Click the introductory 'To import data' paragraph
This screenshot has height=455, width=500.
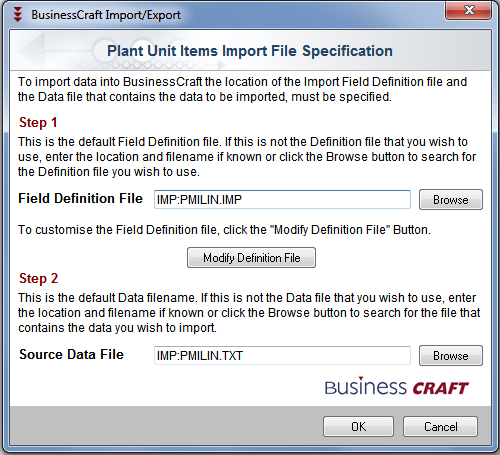(242, 89)
